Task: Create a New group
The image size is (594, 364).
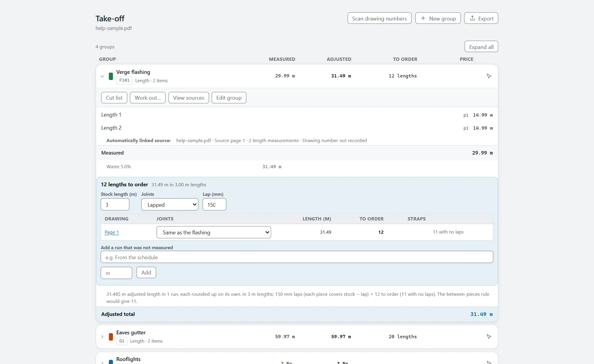Action: (438, 18)
